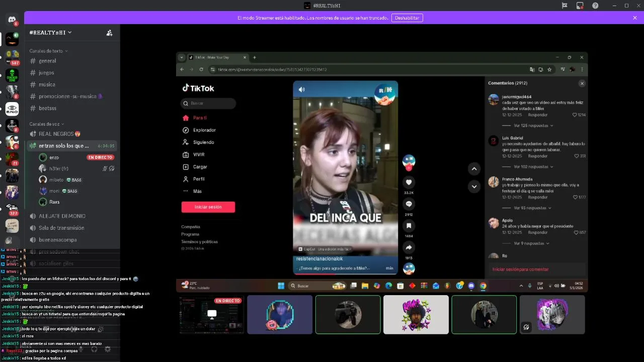Image resolution: width=644 pixels, height=362 pixels.
Task: Toggle muted-video icon on last participant tile
Action: (526, 327)
